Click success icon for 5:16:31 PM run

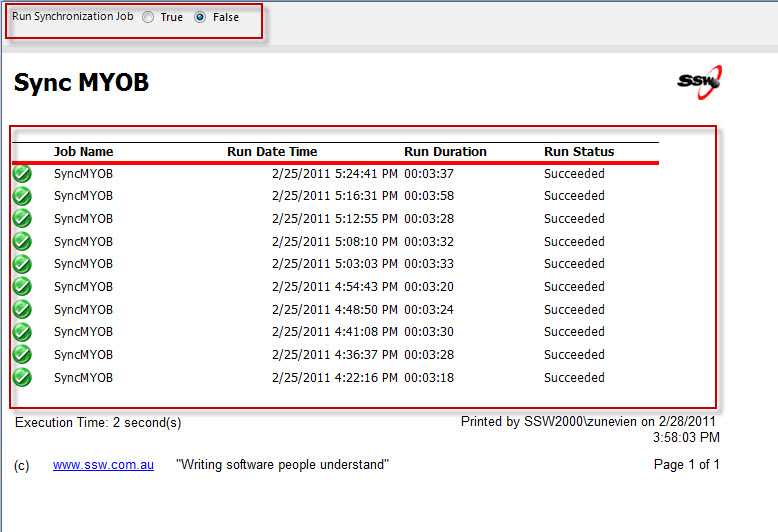(x=22, y=196)
